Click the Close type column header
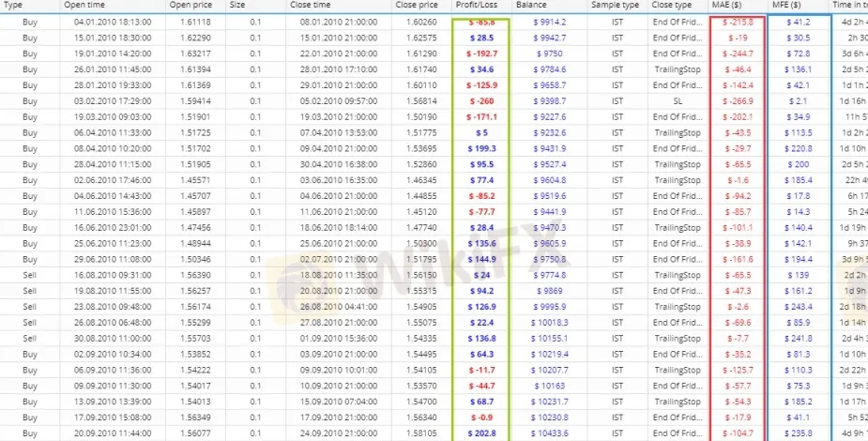The width and height of the screenshot is (868, 441). pyautogui.click(x=672, y=5)
